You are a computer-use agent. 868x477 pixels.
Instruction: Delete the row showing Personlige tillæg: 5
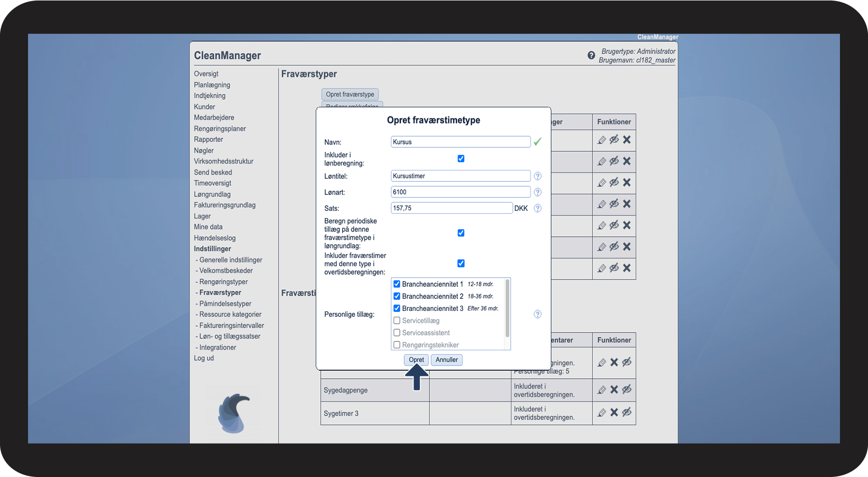[x=614, y=363]
